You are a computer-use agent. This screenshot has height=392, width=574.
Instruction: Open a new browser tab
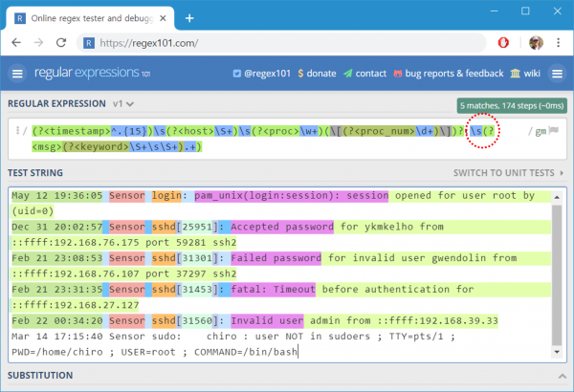(189, 18)
